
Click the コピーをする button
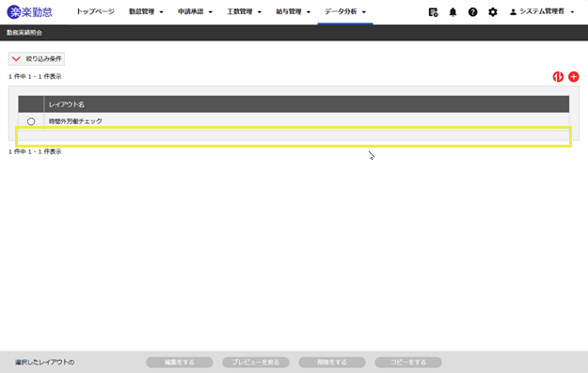408,362
